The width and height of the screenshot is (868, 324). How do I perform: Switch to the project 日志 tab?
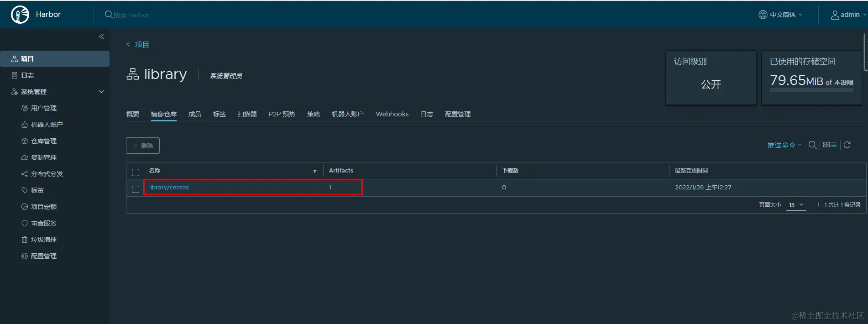pyautogui.click(x=427, y=114)
